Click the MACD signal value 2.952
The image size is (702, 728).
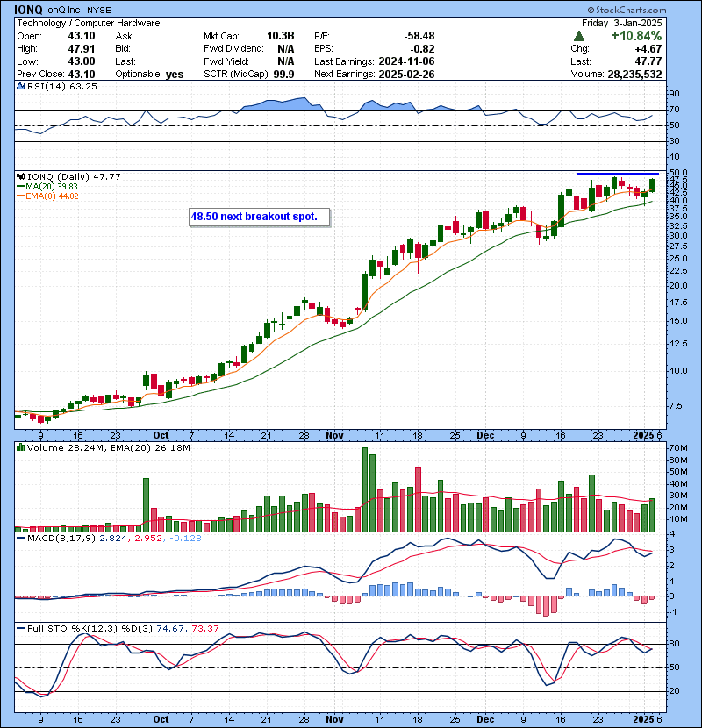coord(148,539)
